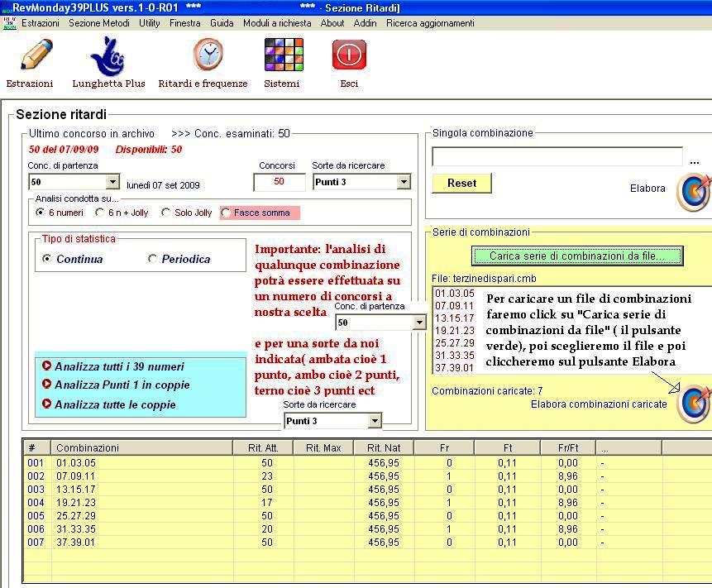The width and height of the screenshot is (712, 588).
Task: Open the Estrazioni pencil toolbar icon
Action: [x=36, y=55]
